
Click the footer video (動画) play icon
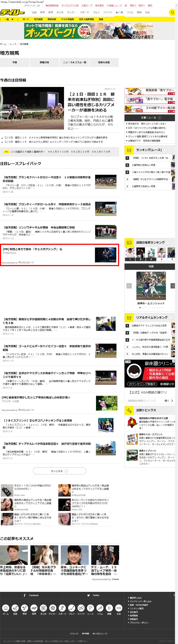(109, 608)
